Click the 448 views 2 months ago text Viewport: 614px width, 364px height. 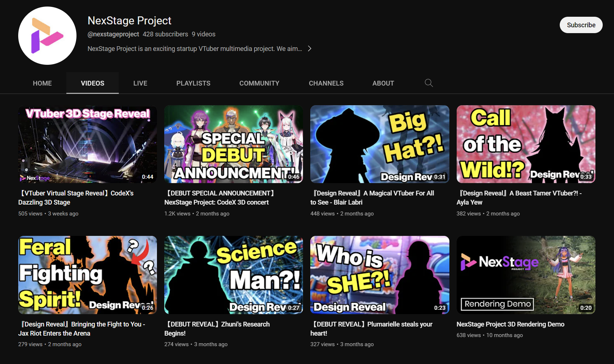pyautogui.click(x=342, y=214)
